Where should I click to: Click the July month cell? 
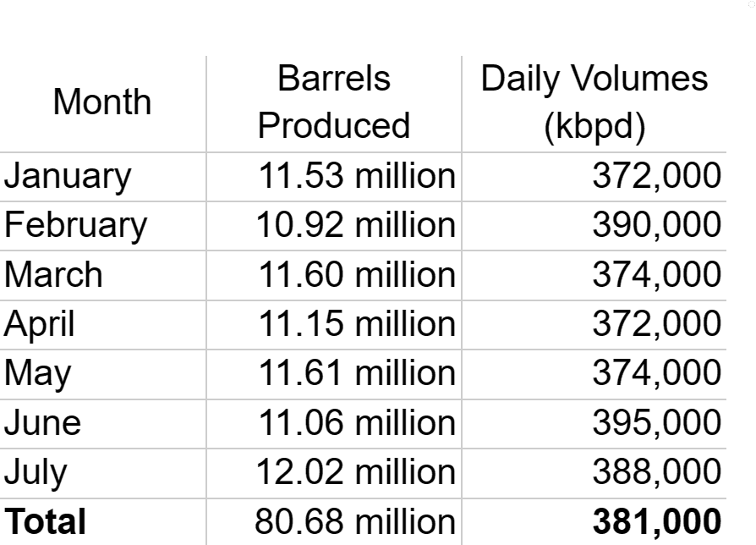tap(102, 474)
